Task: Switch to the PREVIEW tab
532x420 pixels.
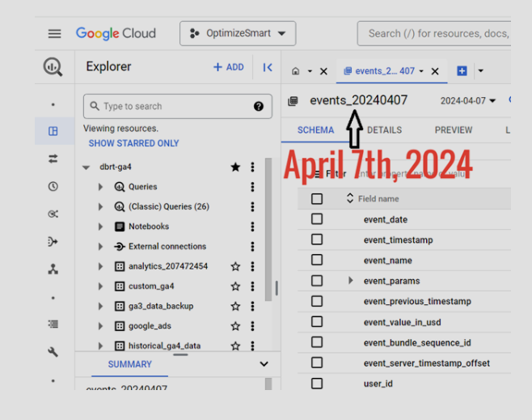Action: pyautogui.click(x=454, y=130)
